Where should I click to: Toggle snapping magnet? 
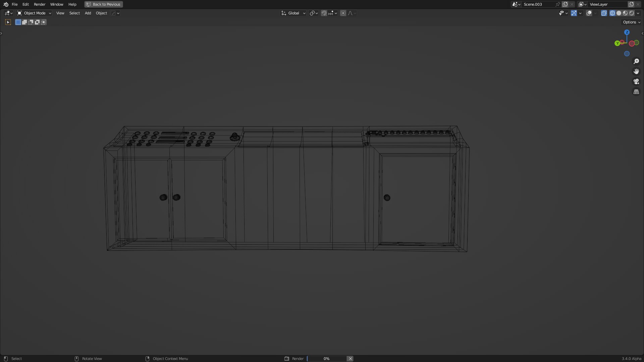(324, 13)
